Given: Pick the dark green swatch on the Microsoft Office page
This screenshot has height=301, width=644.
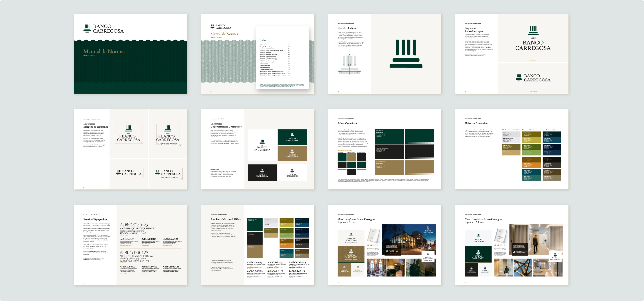Looking at the screenshot, I should tap(255, 224).
